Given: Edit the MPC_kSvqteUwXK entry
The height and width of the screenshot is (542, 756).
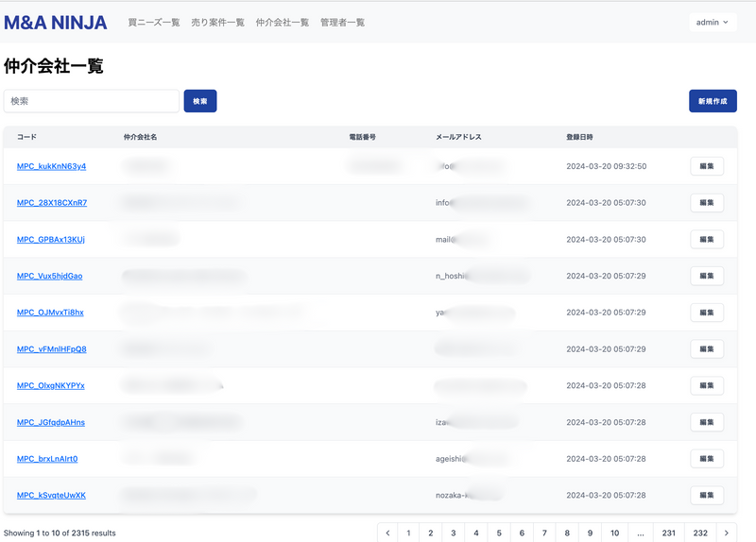Looking at the screenshot, I should click(x=707, y=495).
